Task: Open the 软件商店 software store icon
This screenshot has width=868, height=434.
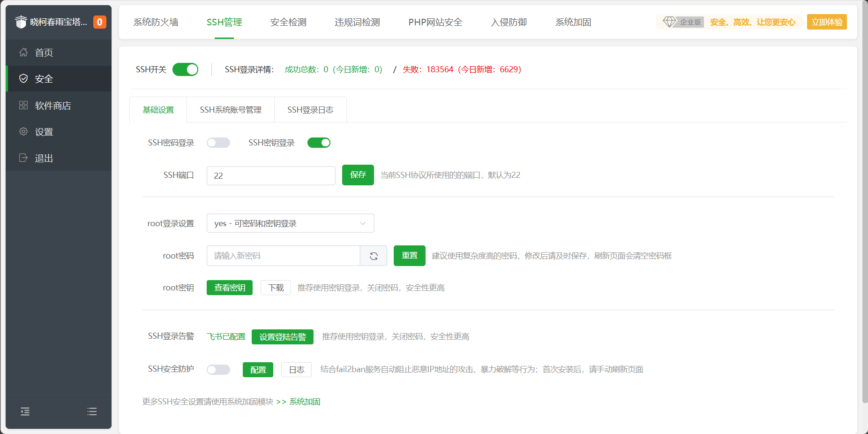Action: click(x=23, y=105)
